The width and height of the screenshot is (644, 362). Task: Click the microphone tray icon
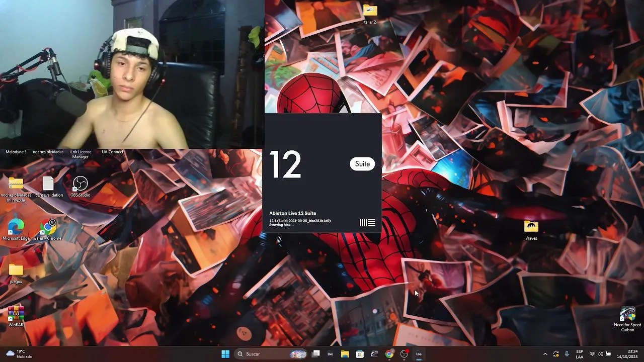pyautogui.click(x=567, y=354)
